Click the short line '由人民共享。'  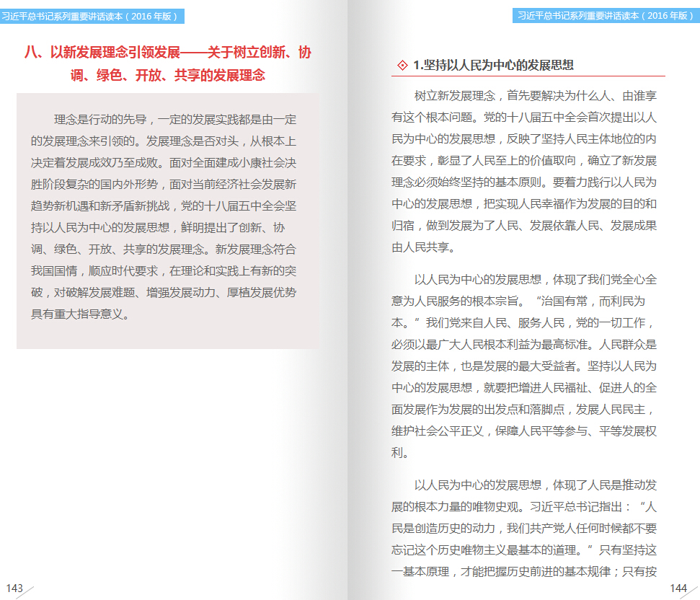click(x=424, y=247)
